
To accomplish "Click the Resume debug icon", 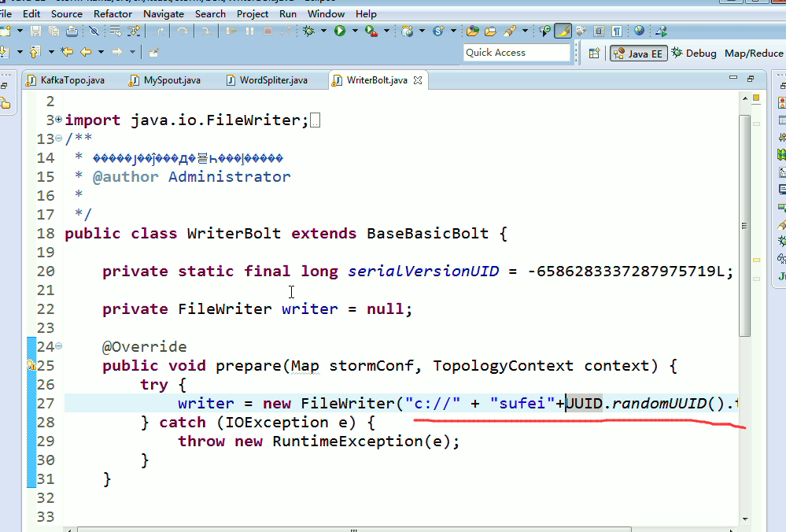I will 231,31.
